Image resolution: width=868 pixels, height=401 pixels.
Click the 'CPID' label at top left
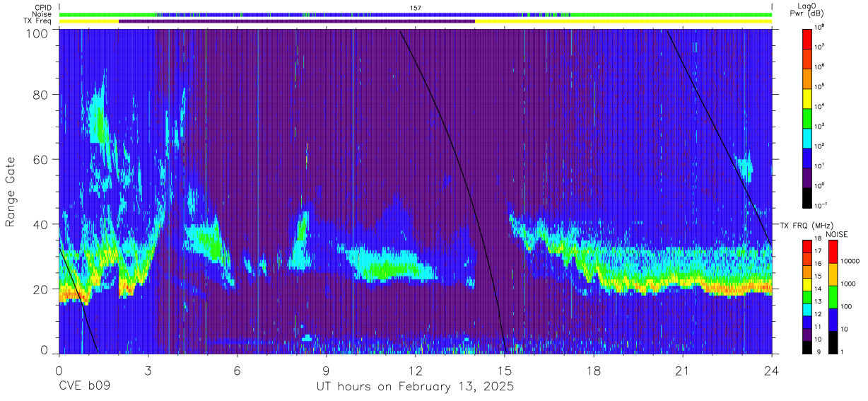(x=43, y=7)
